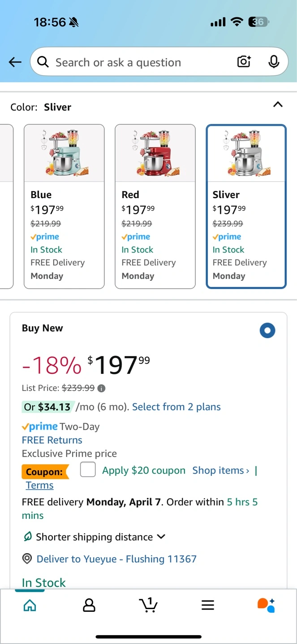Open the hamburger menu icon

(207, 605)
